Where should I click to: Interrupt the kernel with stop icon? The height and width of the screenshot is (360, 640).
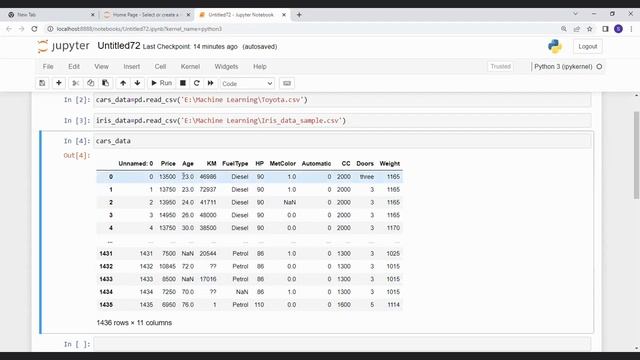183,83
